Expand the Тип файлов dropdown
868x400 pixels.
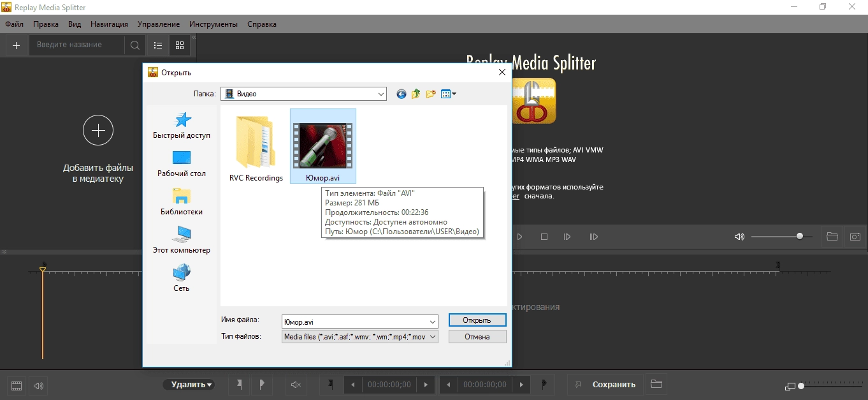pyautogui.click(x=433, y=337)
